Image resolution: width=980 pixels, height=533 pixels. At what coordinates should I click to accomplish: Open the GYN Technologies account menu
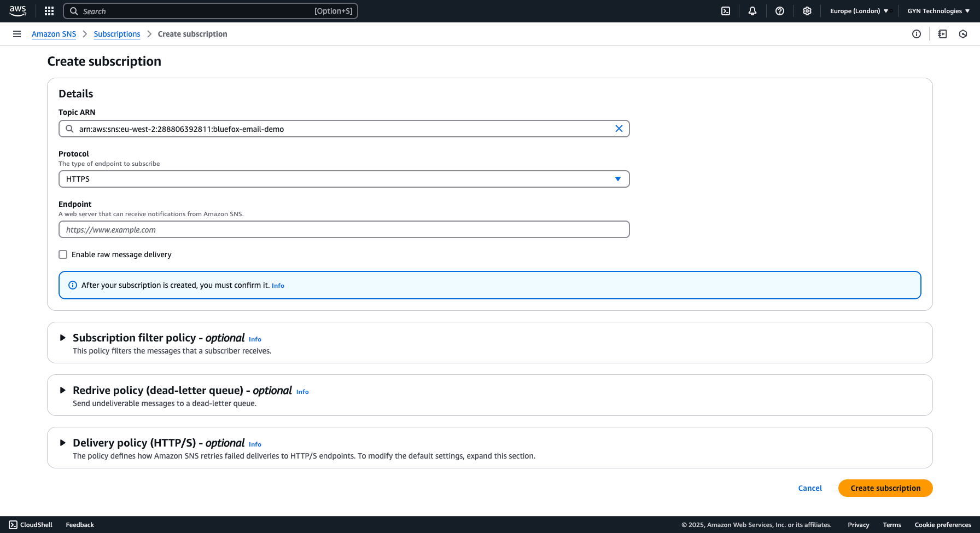[x=938, y=11]
